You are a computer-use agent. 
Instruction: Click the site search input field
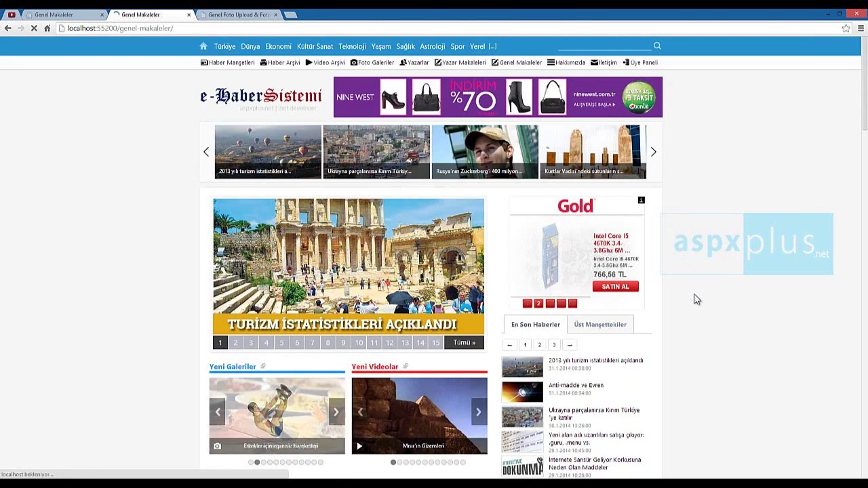604,45
